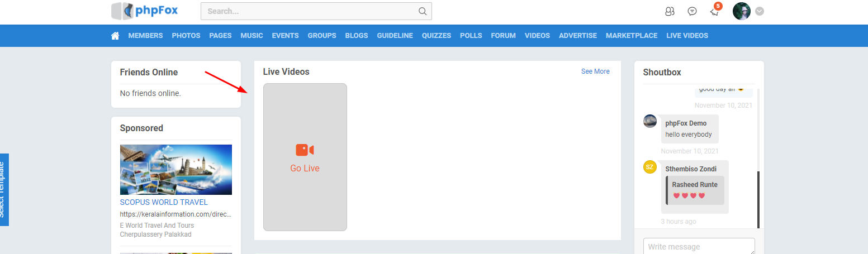
Task: Open the Events menu
Action: (x=285, y=36)
